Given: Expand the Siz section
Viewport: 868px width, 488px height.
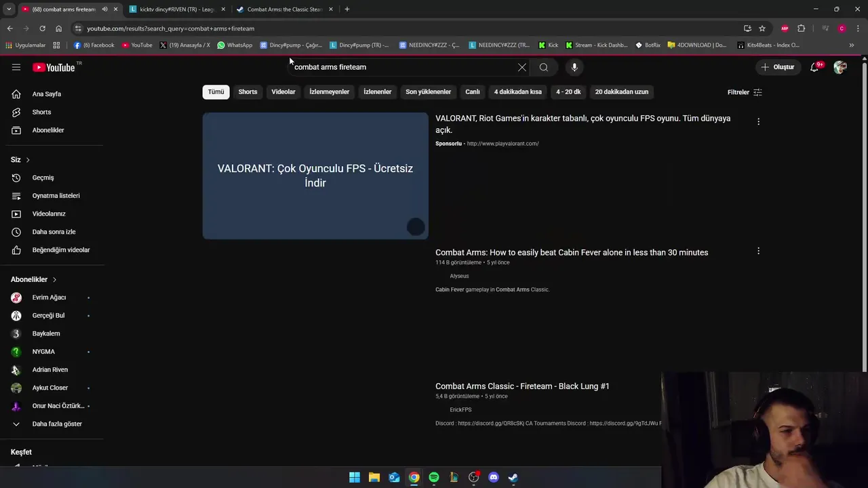Looking at the screenshot, I should (x=20, y=159).
